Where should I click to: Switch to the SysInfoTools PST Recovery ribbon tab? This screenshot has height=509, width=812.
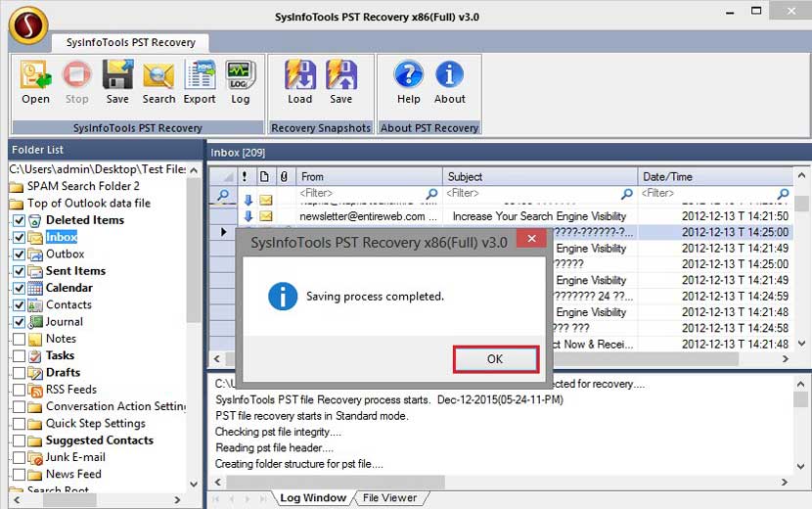coord(130,42)
